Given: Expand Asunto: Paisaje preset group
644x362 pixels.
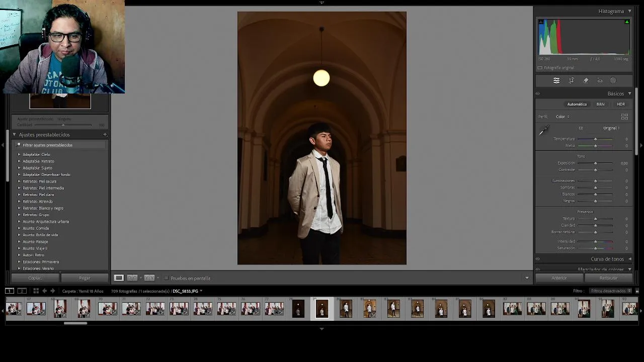Looking at the screenshot, I should pos(19,241).
